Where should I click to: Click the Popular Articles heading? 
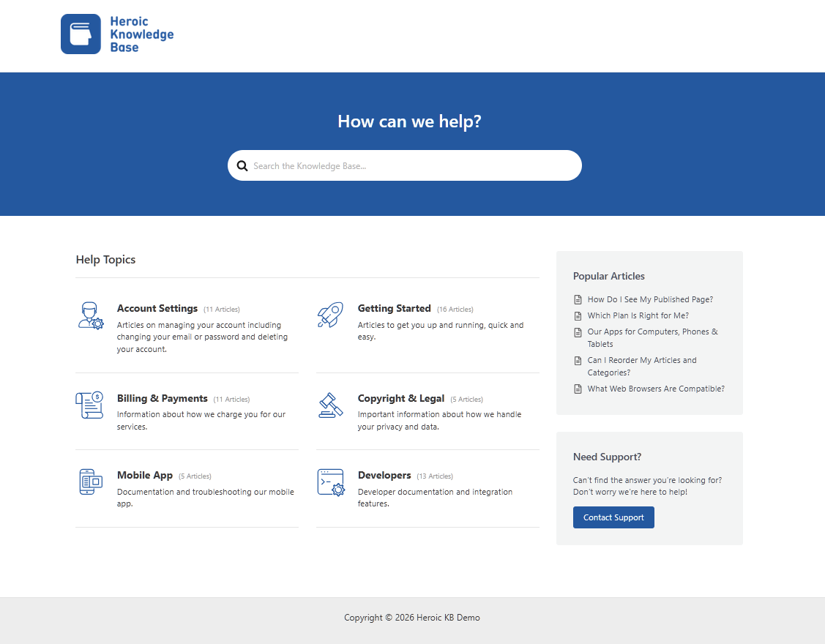point(609,276)
